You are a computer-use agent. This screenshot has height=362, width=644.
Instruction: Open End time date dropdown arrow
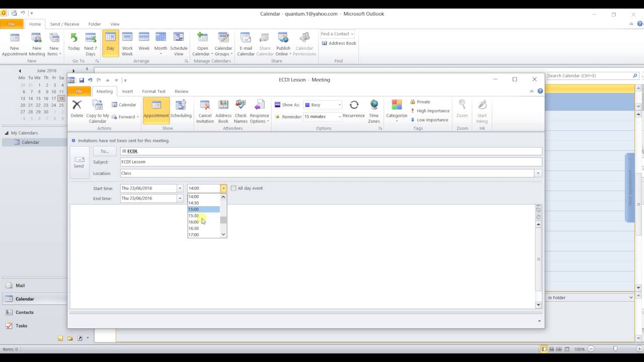point(180,199)
